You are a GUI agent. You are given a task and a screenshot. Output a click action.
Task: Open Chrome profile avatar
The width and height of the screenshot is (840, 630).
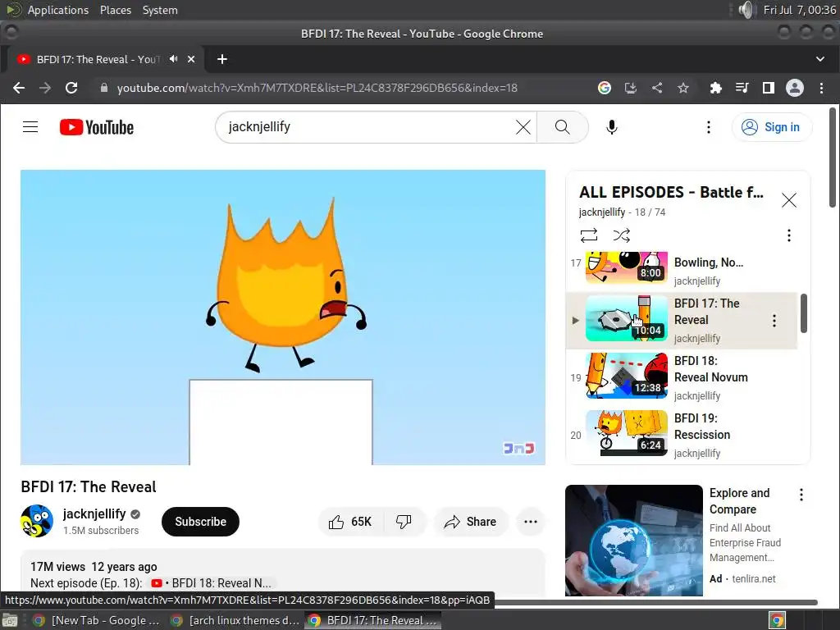(x=794, y=88)
